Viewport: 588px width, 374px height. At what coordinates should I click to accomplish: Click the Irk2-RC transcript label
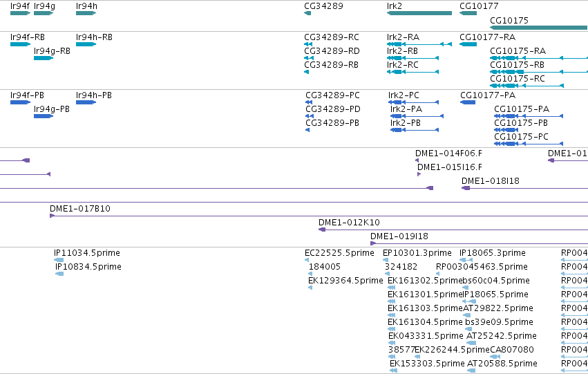[x=402, y=65]
